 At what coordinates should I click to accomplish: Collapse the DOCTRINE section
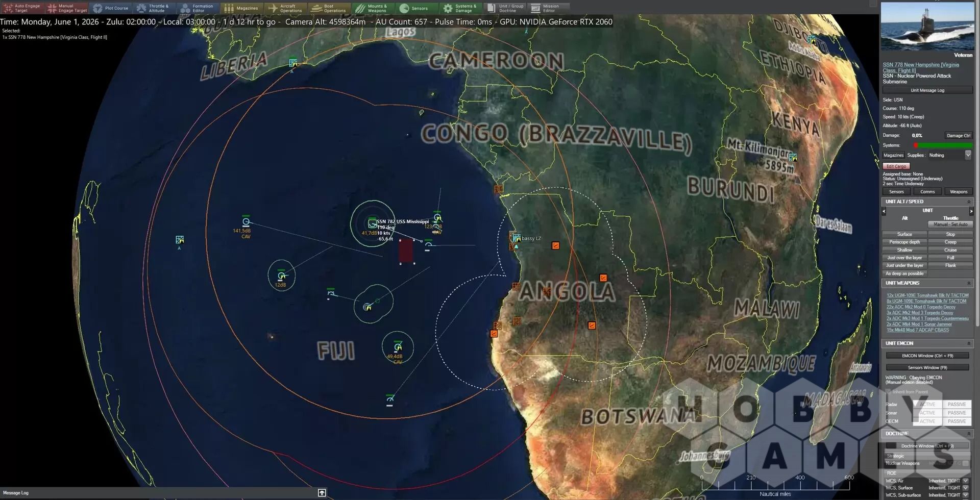[968, 434]
